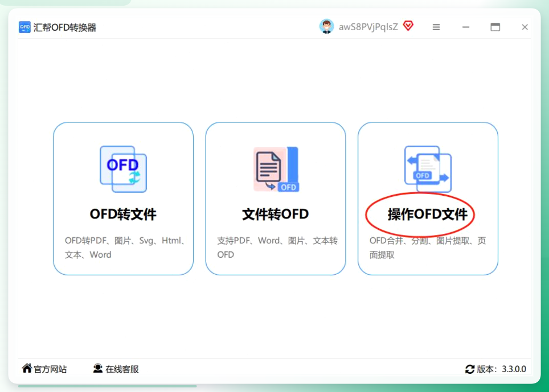Click the OFD转文件 conversion icon
Viewport: 549px width, 392px height.
(123, 169)
